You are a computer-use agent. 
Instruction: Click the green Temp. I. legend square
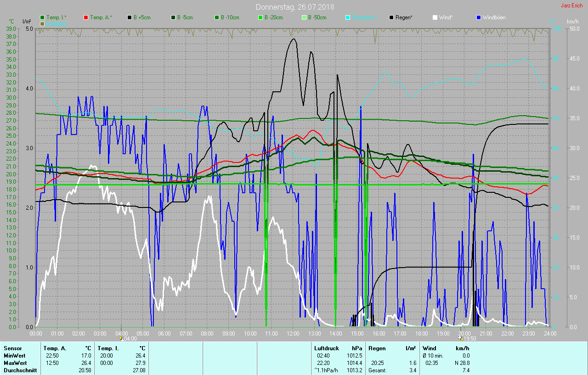tap(43, 17)
